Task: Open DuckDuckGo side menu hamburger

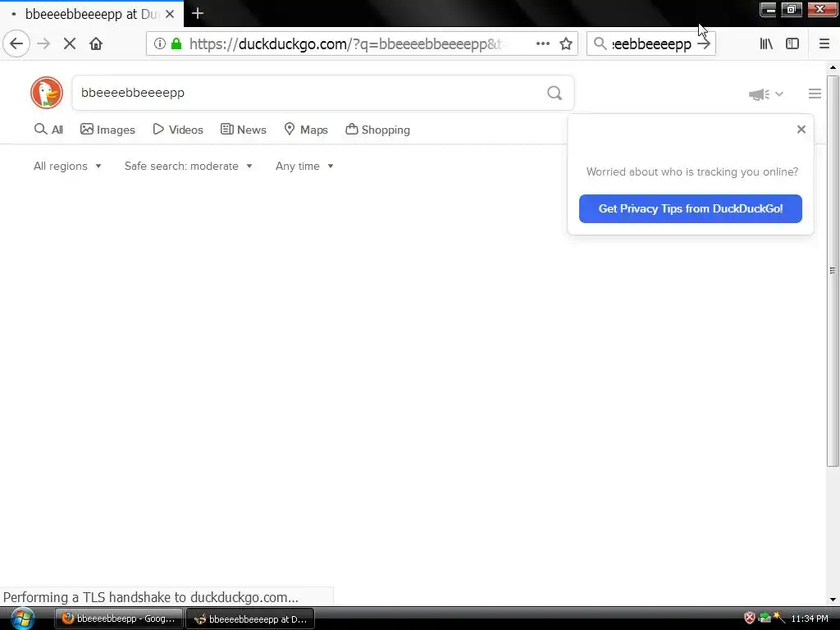Action: click(x=815, y=94)
